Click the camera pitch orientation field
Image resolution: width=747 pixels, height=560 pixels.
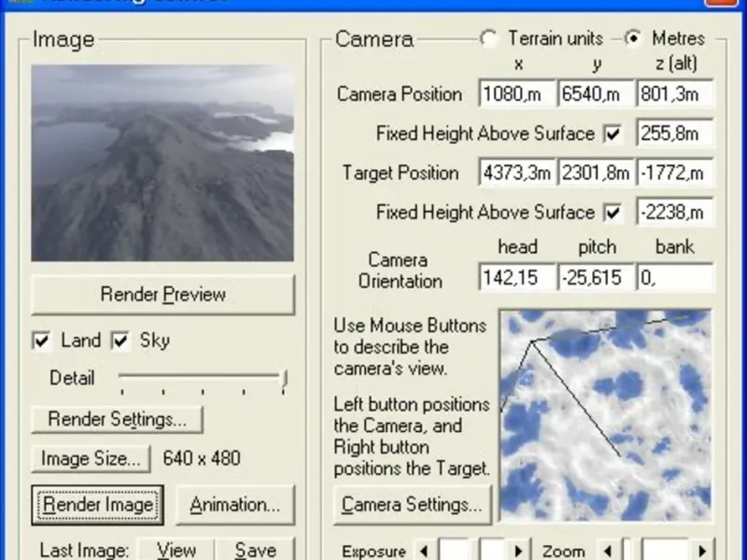tap(595, 277)
